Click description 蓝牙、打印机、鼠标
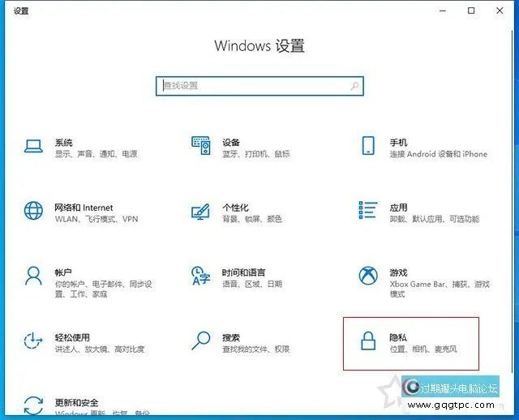 point(256,154)
